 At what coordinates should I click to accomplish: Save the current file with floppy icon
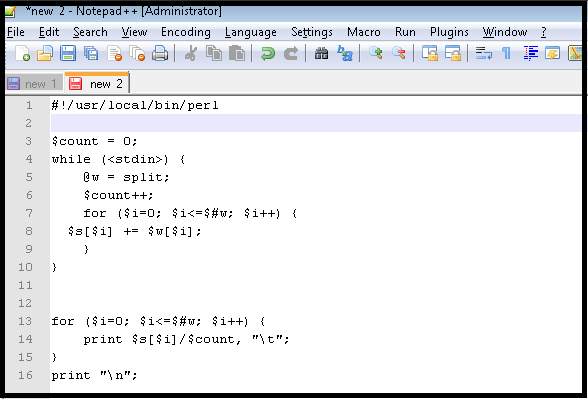tap(68, 53)
